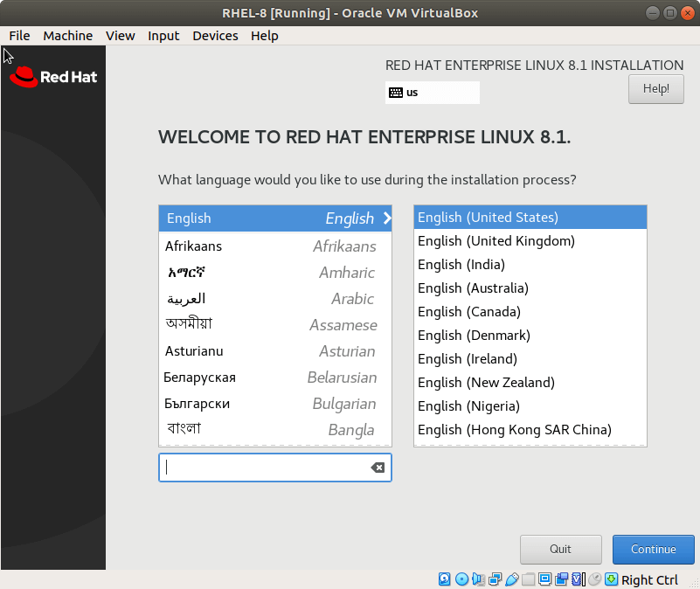Click the recording status icon

562,579
